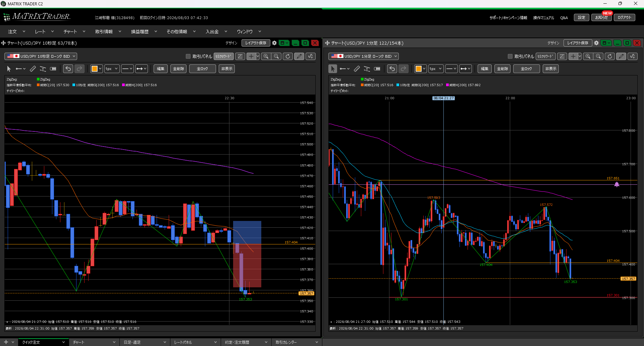Open 操作マニュアル link

543,18
